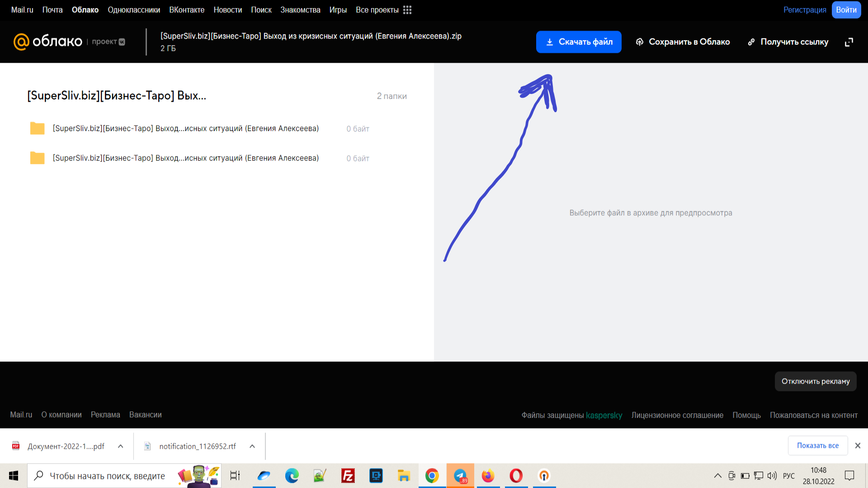Image resolution: width=868 pixels, height=488 pixels.
Task: Click the PDF icon of Документ-2022 download
Action: coord(16,446)
